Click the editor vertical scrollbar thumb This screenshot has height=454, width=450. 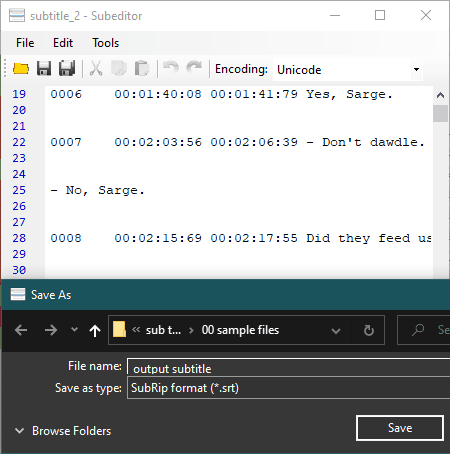[x=440, y=113]
